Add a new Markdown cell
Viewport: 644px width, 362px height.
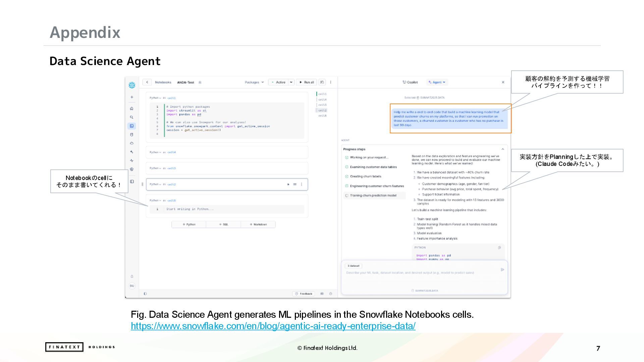258,225
